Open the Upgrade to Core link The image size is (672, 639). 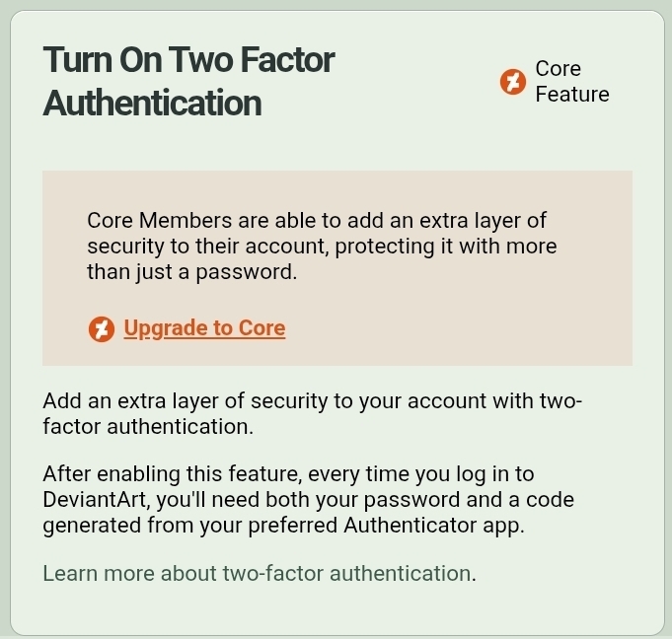click(204, 328)
